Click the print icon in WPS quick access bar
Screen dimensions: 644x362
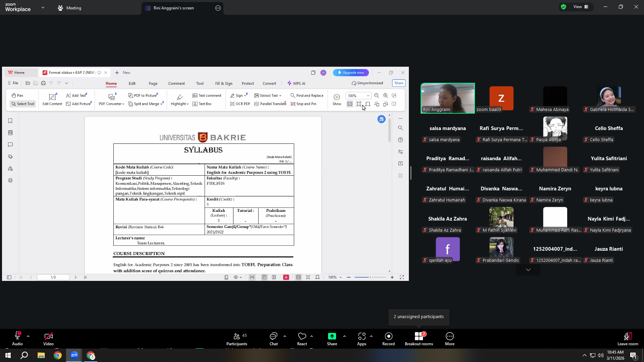pos(43,83)
